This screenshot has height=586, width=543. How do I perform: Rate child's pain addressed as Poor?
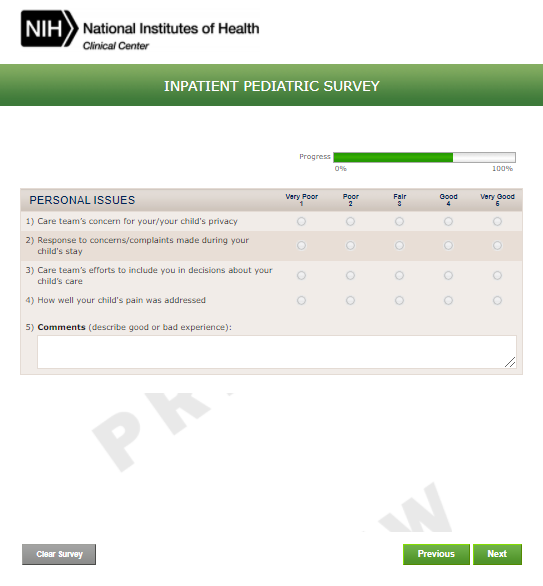(x=350, y=300)
